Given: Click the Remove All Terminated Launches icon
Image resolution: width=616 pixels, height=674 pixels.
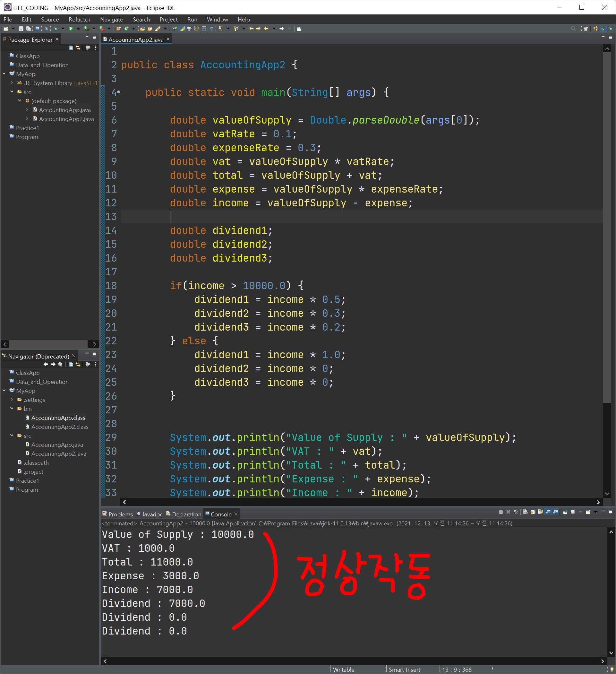Looking at the screenshot, I should tap(516, 512).
